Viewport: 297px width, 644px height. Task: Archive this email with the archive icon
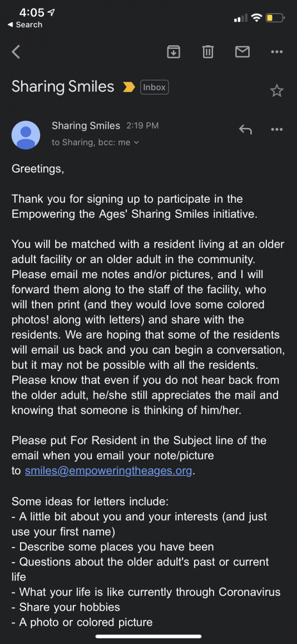[x=173, y=51]
